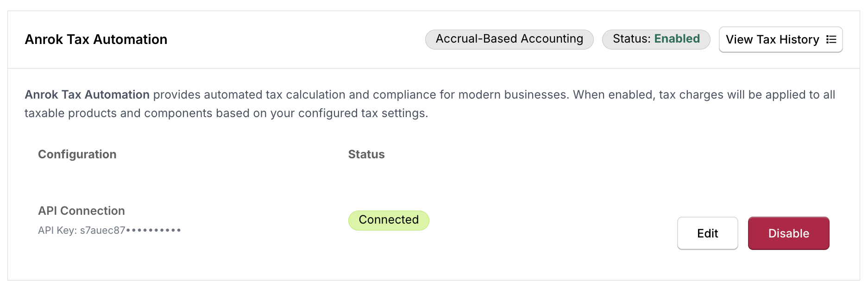Click the list icon in View Tax History
The height and width of the screenshot is (287, 868).
pos(831,39)
